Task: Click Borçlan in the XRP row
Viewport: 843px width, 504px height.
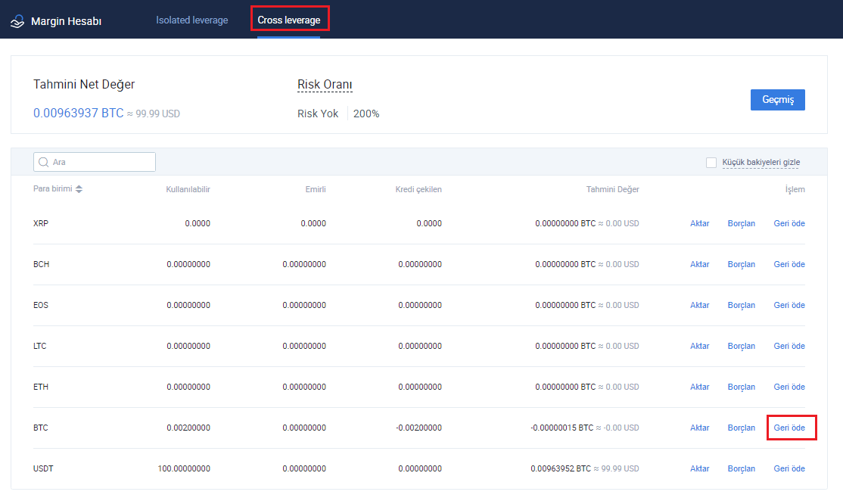Action: (742, 223)
